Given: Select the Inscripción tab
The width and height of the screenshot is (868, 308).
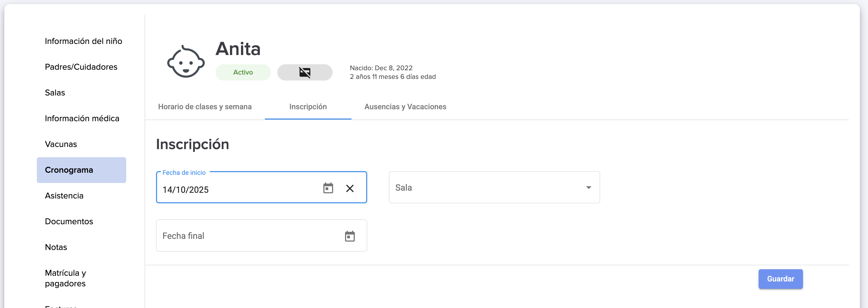Looking at the screenshot, I should click(x=308, y=107).
